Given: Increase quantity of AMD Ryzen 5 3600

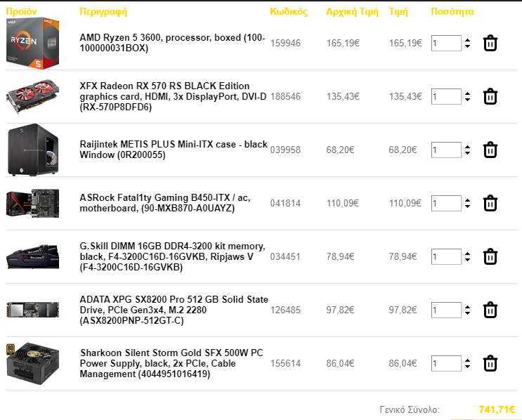Looking at the screenshot, I should [x=468, y=40].
